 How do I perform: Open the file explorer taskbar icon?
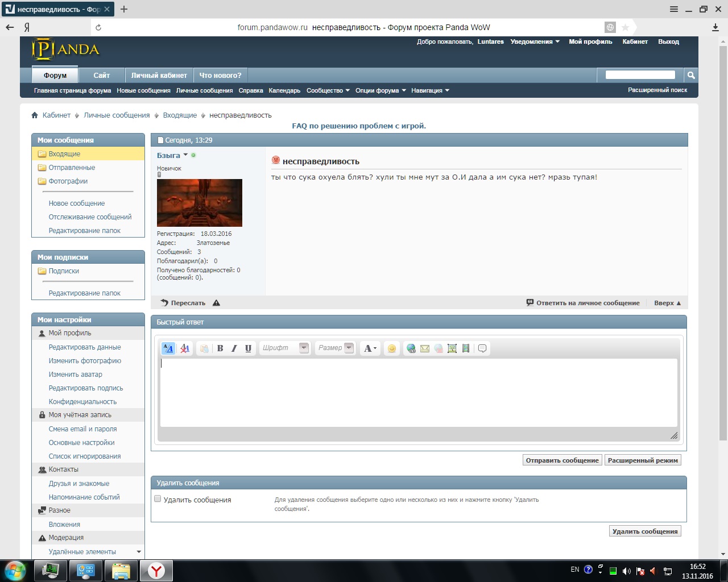click(121, 571)
